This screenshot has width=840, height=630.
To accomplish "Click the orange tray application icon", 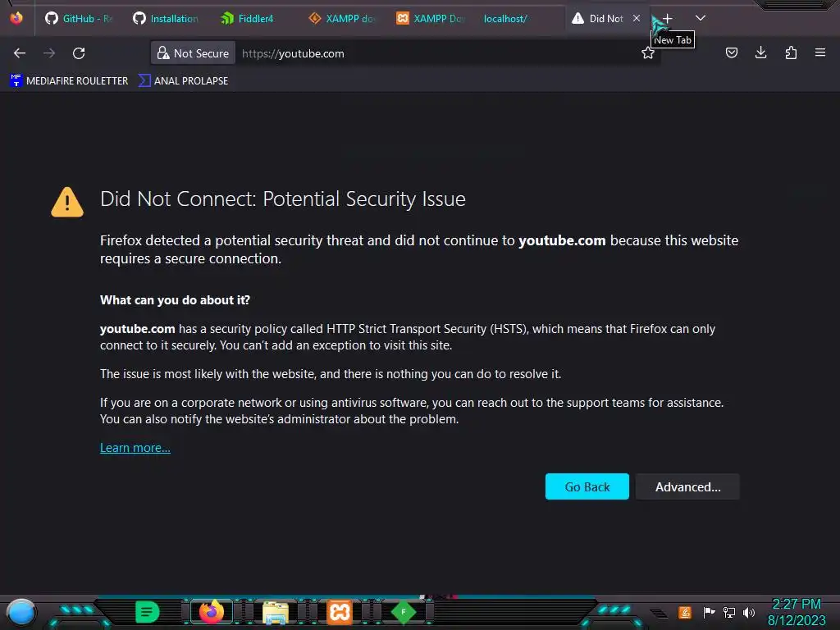I will (684, 612).
